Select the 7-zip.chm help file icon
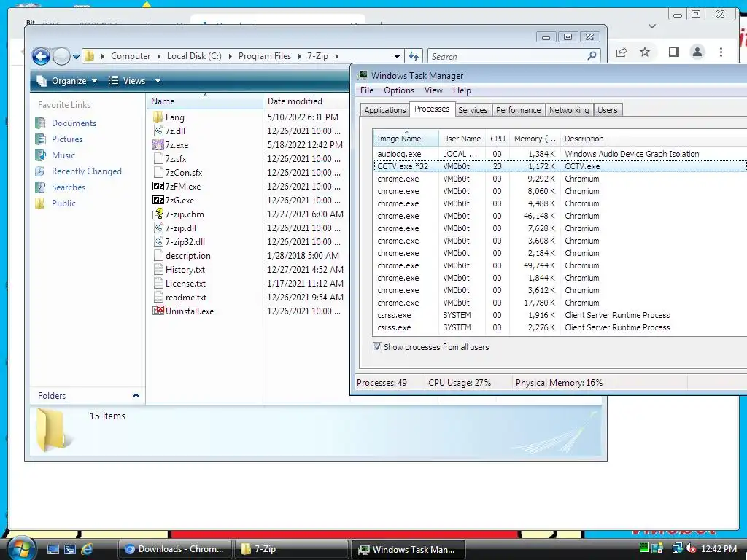This screenshot has height=560, width=747. pos(158,214)
